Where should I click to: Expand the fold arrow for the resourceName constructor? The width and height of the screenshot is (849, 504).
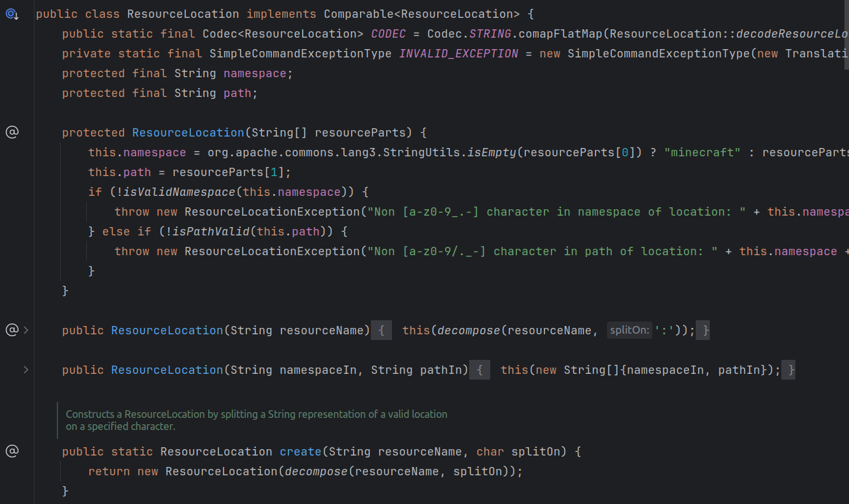tap(26, 330)
